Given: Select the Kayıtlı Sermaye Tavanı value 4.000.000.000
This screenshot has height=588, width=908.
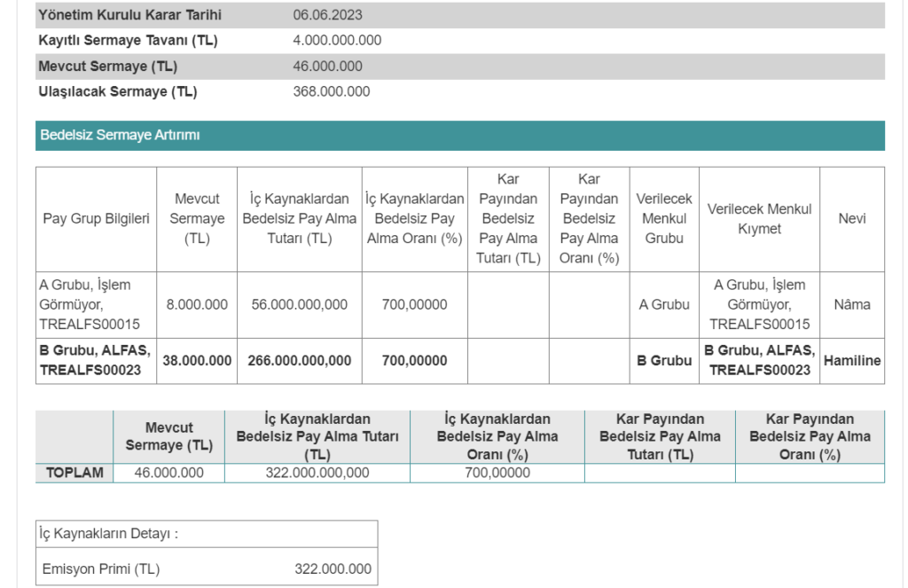Looking at the screenshot, I should click(x=337, y=41).
